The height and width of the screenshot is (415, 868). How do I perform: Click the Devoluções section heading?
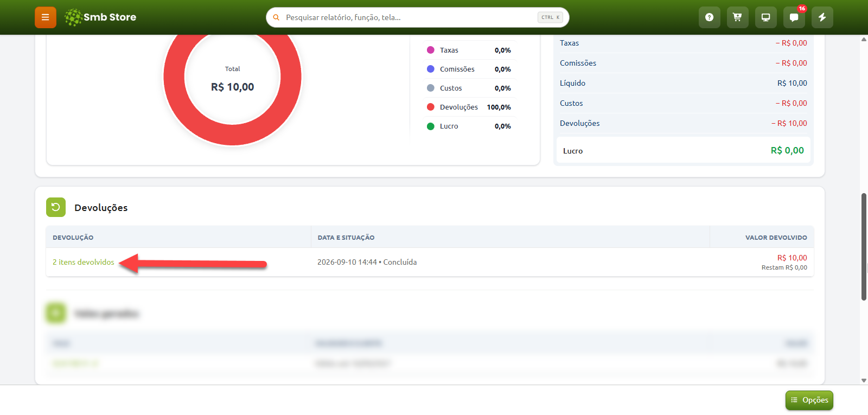101,208
